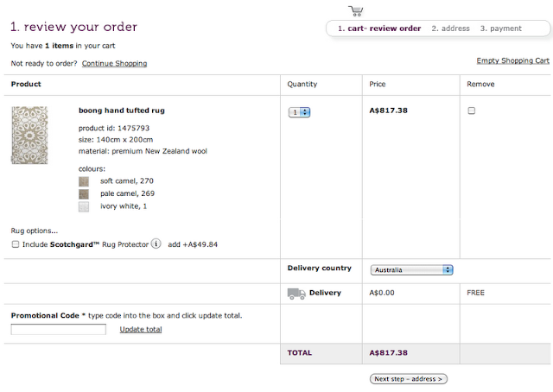553x392 pixels.
Task: Expand the Delivery country Australia dropdown
Action: coord(411,269)
